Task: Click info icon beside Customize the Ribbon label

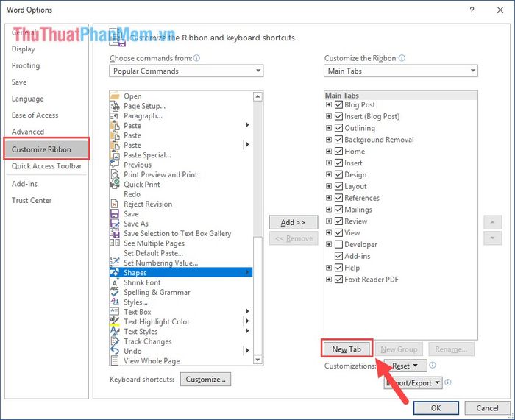Action: click(402, 58)
